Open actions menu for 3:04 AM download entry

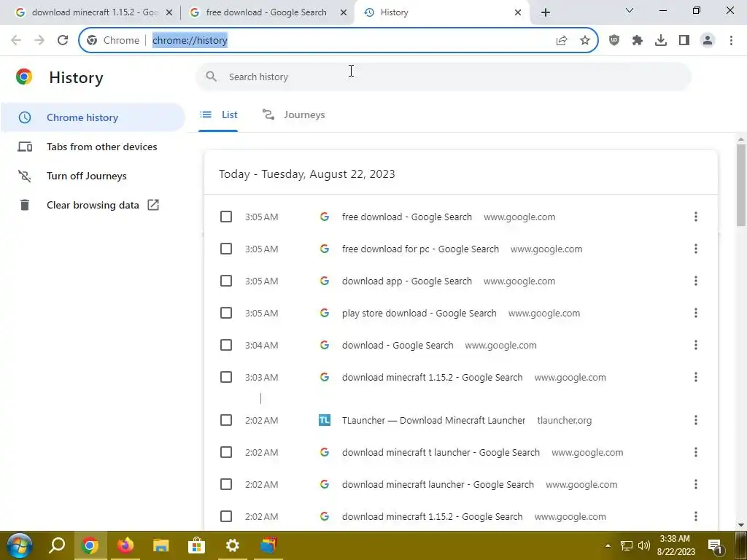[x=695, y=345]
